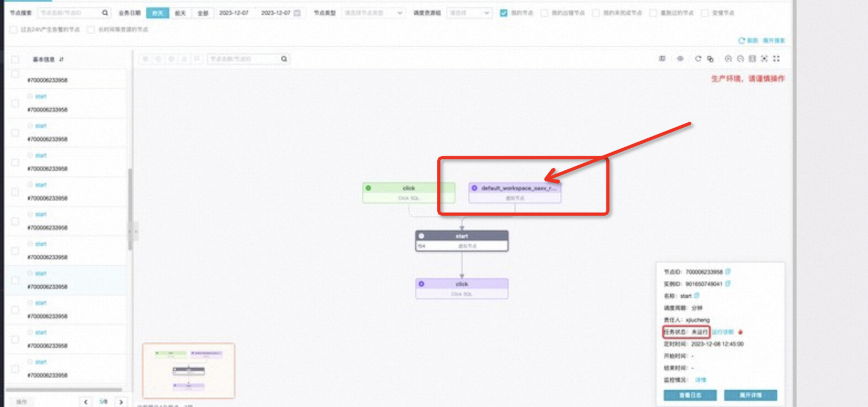
Task: Click the status icon on the dark start node
Action: click(422, 236)
